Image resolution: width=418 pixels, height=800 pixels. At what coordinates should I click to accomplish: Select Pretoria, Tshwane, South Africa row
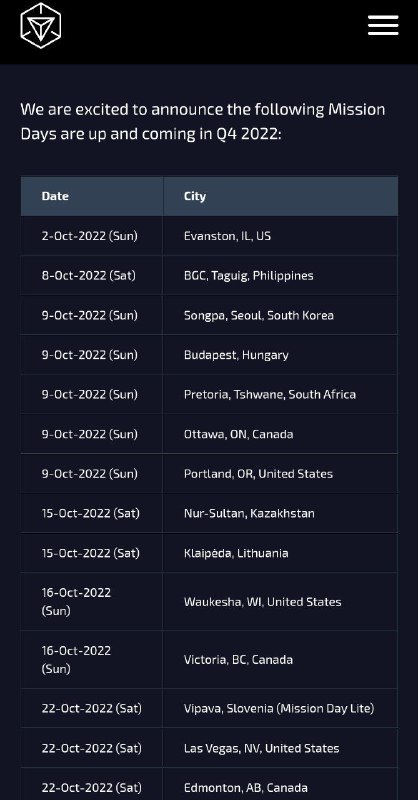[209, 394]
